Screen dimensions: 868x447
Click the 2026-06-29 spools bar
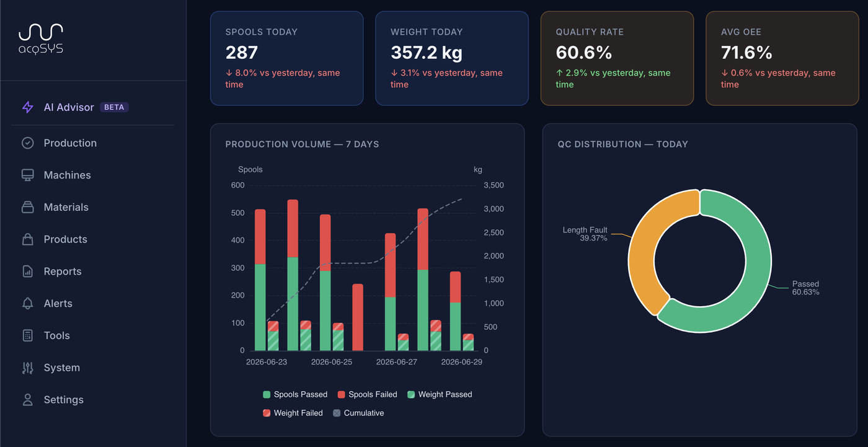tap(455, 311)
